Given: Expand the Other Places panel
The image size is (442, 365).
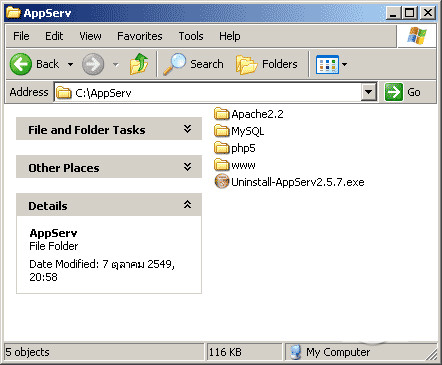Looking at the screenshot, I should (188, 167).
